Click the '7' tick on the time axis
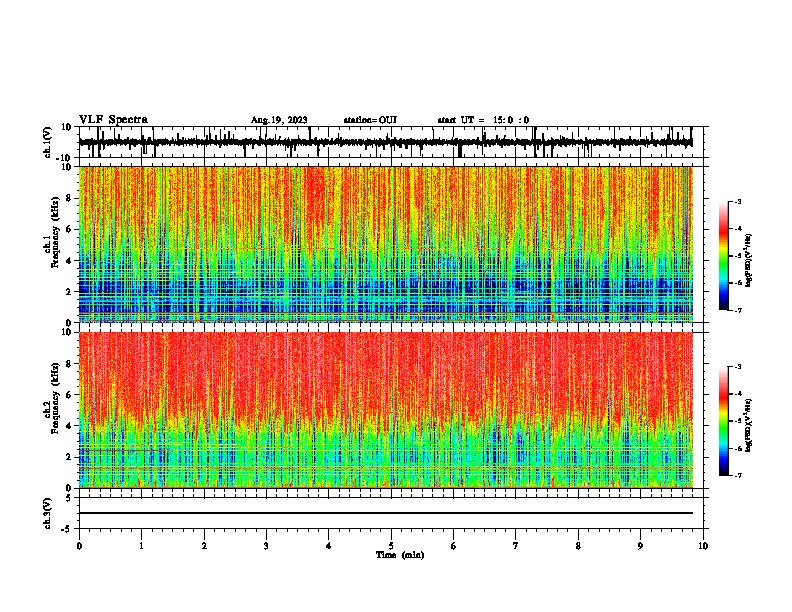Image resolution: width=792 pixels, height=612 pixels. [516, 546]
